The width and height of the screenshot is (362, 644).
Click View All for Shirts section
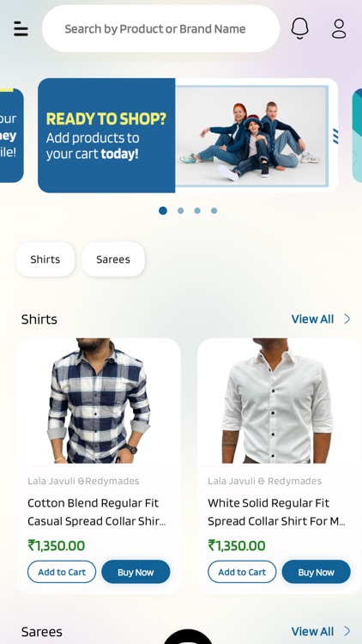pyautogui.click(x=312, y=319)
